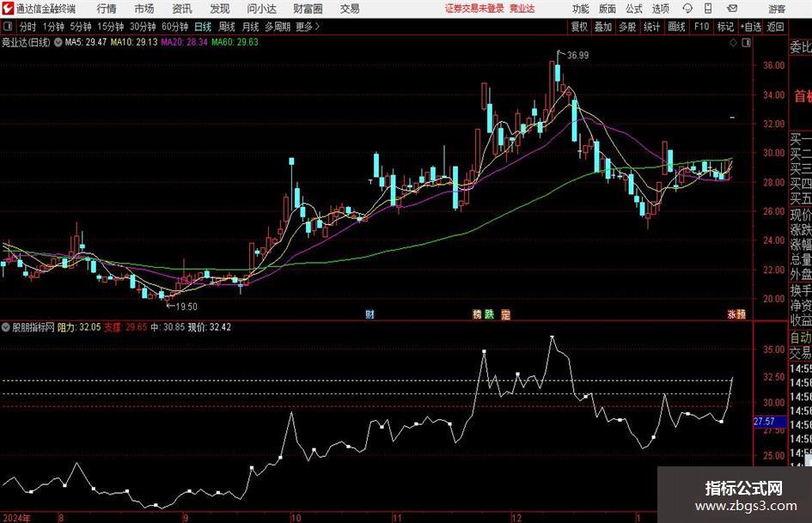Click the 竞业达 stock name in title bar
Viewport: 812px width, 523px height.
click(522, 9)
